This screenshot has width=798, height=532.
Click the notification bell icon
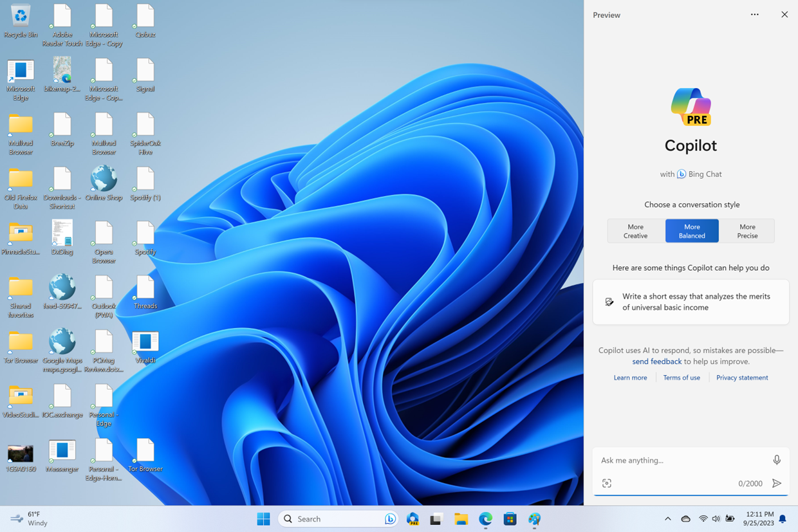783,519
